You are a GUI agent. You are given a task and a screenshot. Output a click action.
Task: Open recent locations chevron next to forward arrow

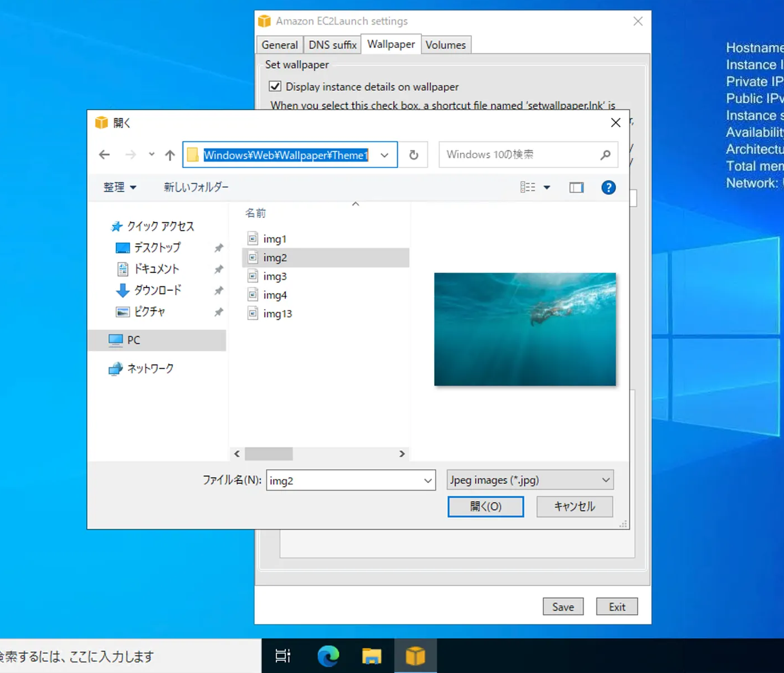pyautogui.click(x=152, y=155)
